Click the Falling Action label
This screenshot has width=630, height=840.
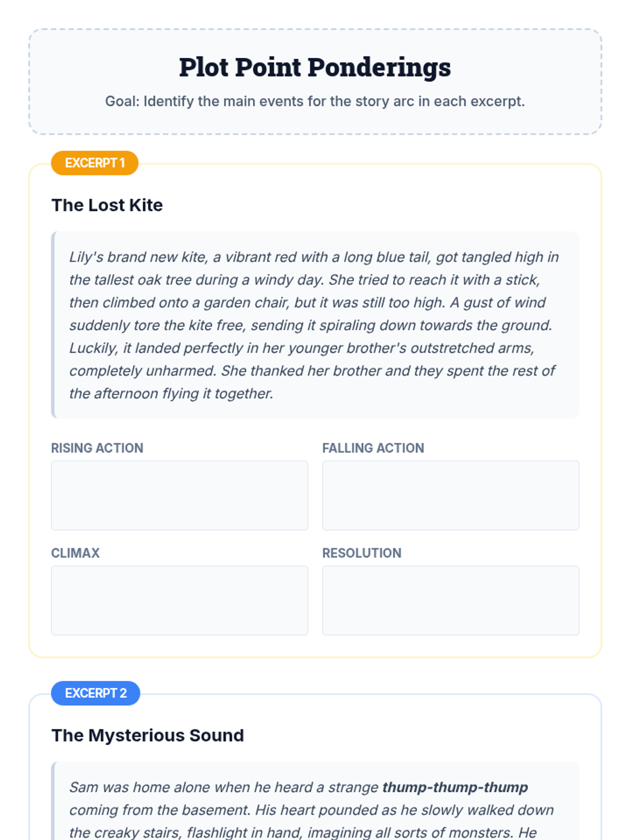pyautogui.click(x=373, y=448)
